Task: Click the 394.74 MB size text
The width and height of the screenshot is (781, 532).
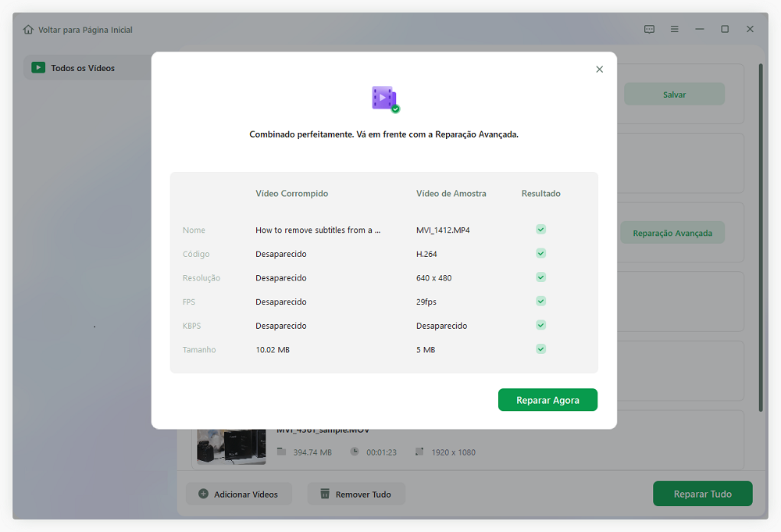Action: click(x=312, y=452)
